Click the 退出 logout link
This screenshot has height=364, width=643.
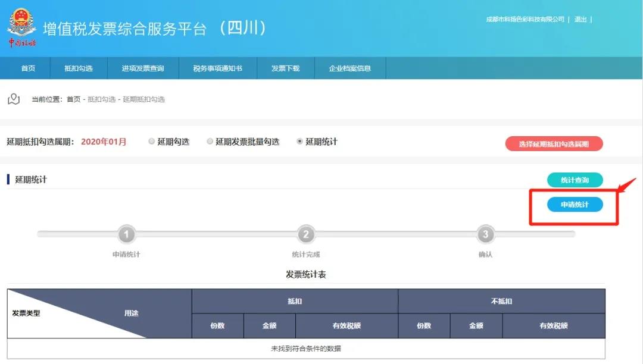point(580,20)
